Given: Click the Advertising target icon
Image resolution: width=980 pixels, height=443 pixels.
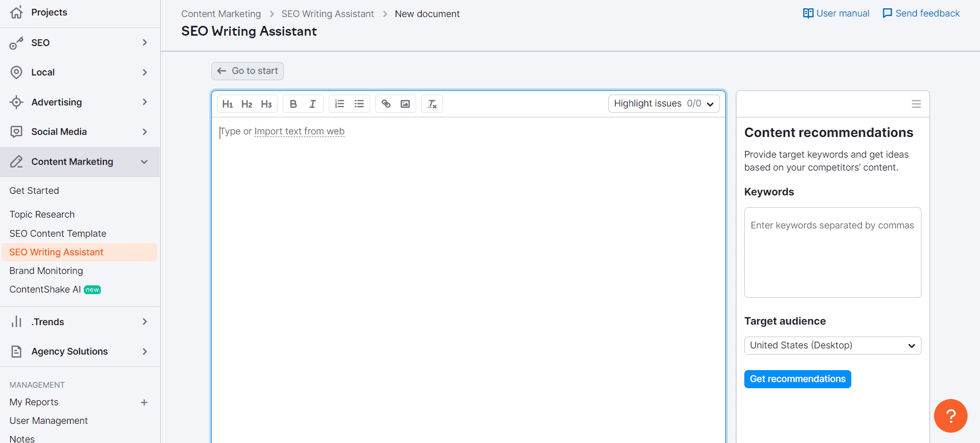Looking at the screenshot, I should pos(17,102).
